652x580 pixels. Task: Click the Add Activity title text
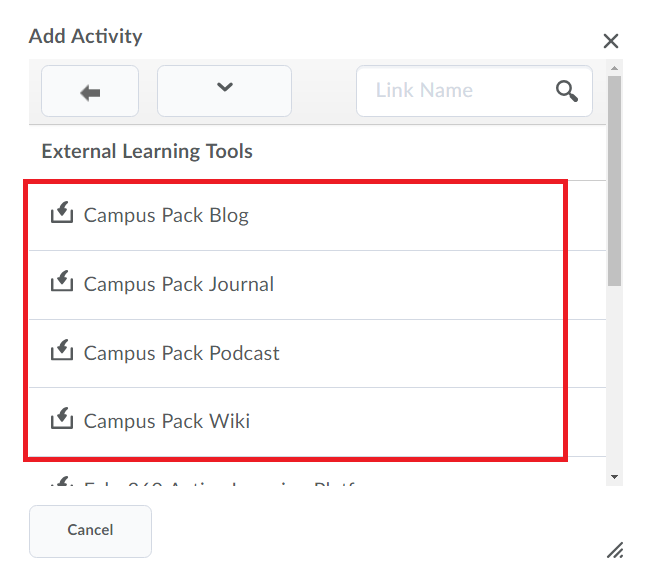point(86,36)
